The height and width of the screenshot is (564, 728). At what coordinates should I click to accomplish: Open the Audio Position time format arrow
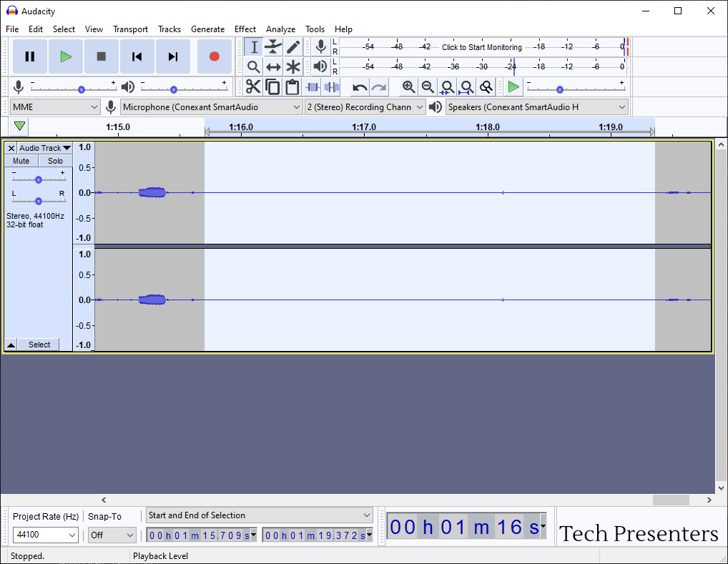pos(543,526)
